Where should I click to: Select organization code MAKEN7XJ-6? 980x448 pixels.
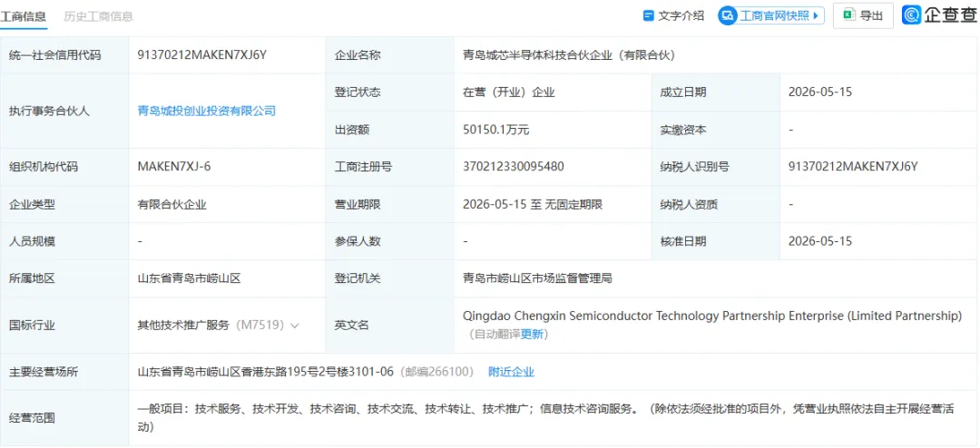tap(176, 167)
